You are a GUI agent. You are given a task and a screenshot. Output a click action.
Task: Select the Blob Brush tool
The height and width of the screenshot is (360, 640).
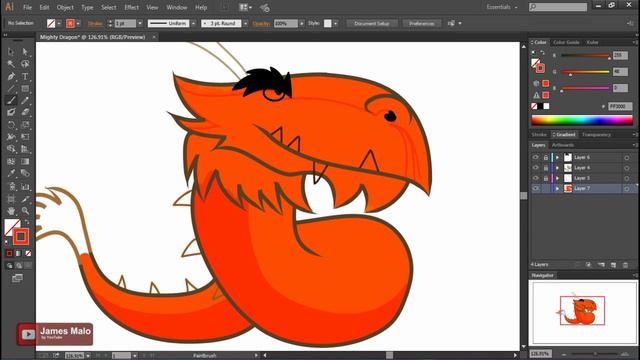point(11,112)
